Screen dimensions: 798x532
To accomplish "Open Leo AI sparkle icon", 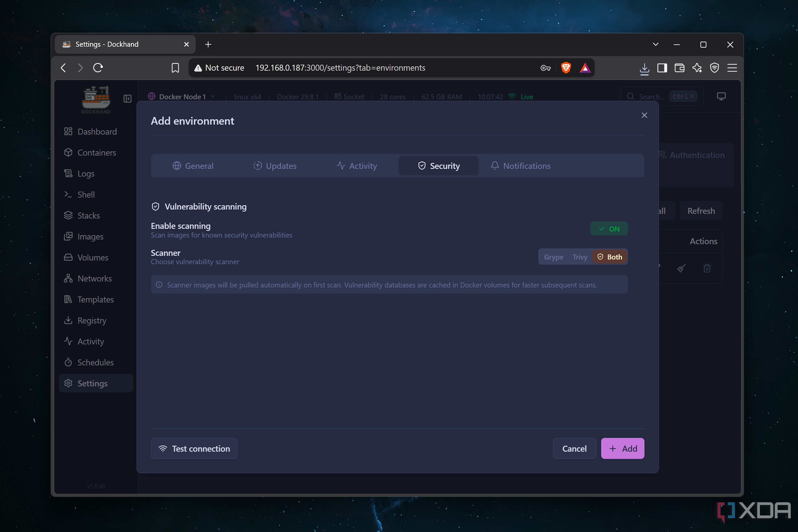I will coord(697,68).
